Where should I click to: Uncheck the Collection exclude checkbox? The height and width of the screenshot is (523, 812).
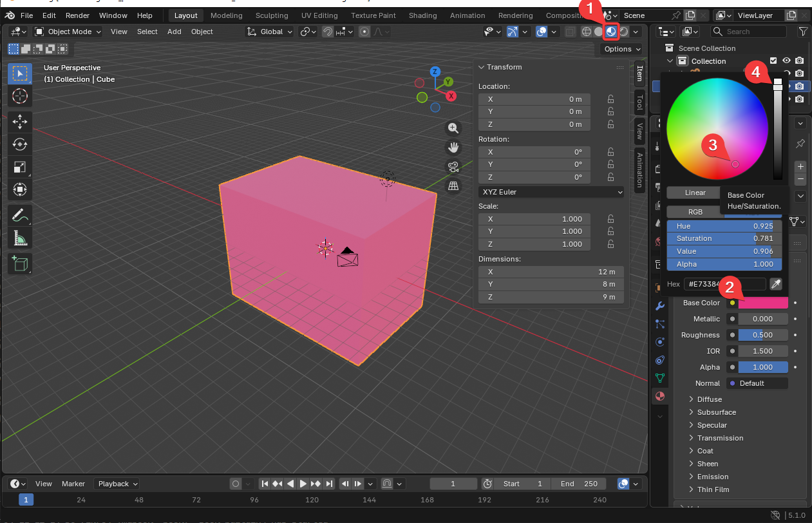pyautogui.click(x=774, y=61)
